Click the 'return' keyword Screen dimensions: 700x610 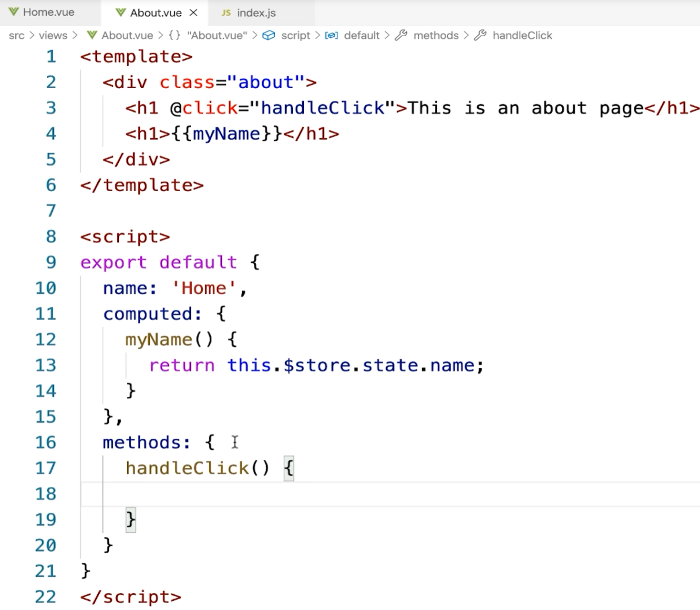(x=182, y=366)
